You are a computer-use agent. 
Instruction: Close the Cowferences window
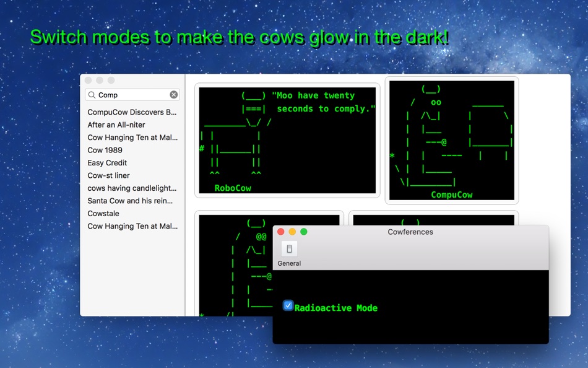tap(280, 232)
